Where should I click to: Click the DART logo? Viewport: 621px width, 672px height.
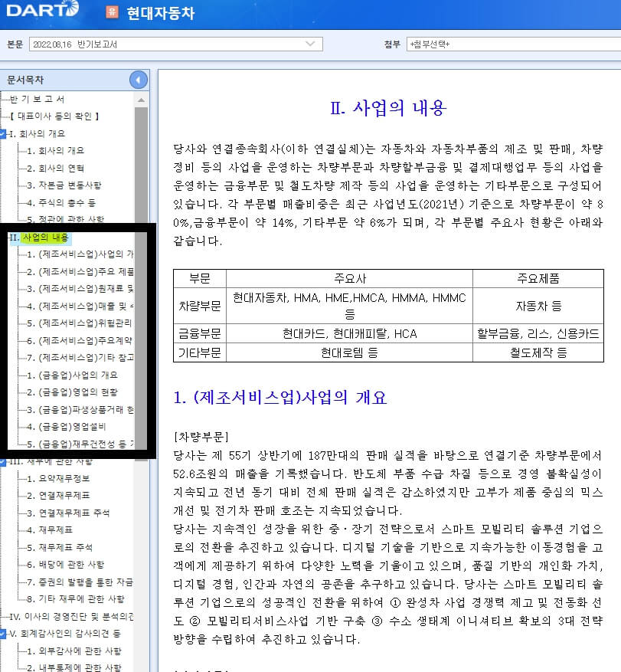(43, 8)
